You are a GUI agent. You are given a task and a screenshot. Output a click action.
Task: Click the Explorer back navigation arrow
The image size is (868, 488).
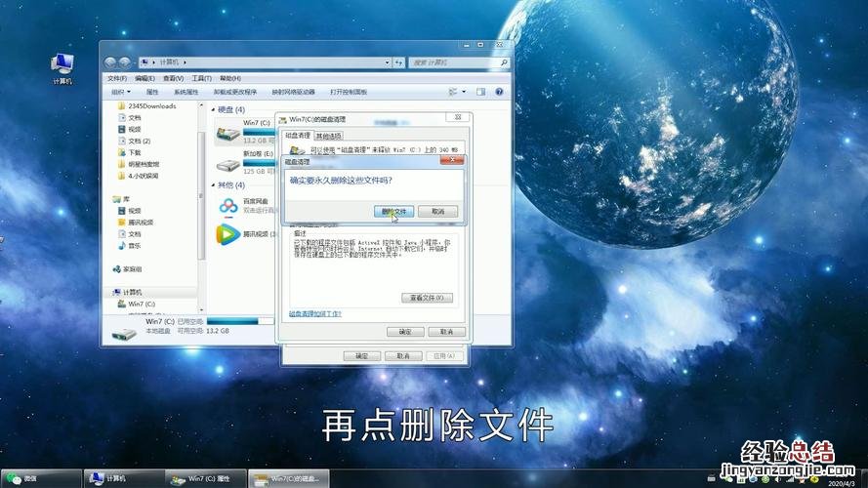pyautogui.click(x=110, y=62)
